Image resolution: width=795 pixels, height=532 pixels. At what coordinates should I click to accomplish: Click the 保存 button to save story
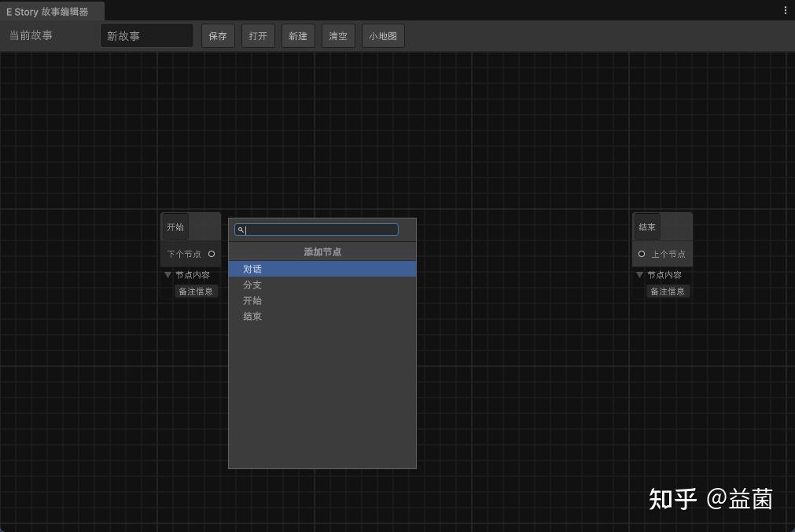(x=218, y=35)
